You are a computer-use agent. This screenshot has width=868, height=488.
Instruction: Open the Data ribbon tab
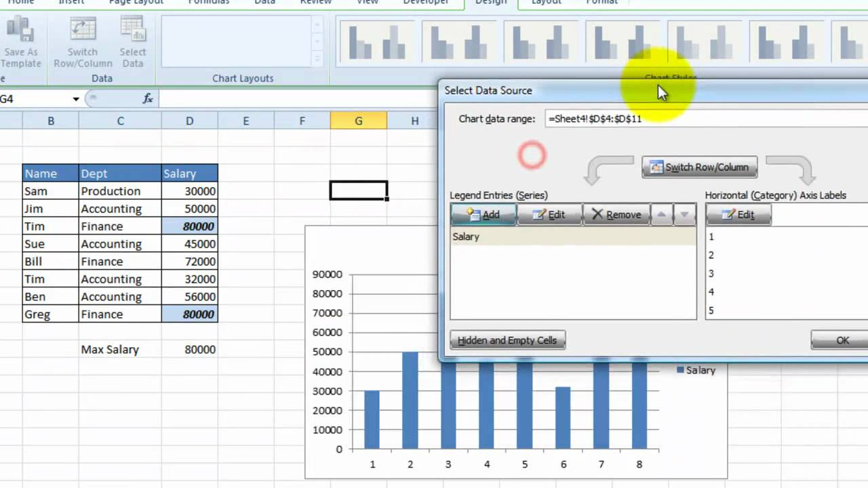[265, 3]
